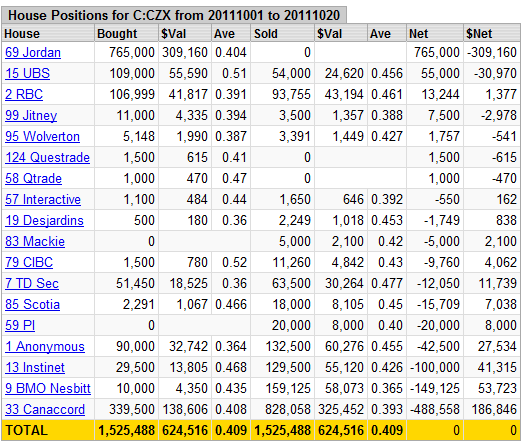This screenshot has width=526, height=445.
Task: Open the 15 UBS link
Action: (28, 73)
